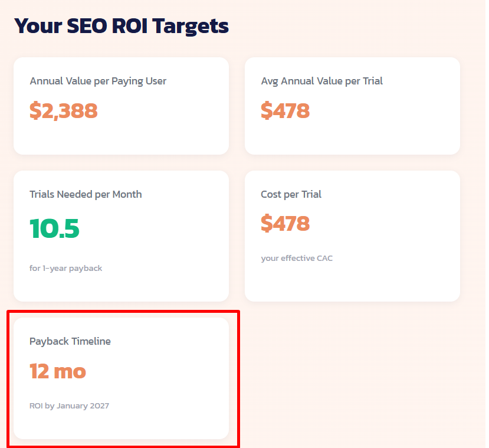Click the Payback Timeline card title

click(70, 341)
